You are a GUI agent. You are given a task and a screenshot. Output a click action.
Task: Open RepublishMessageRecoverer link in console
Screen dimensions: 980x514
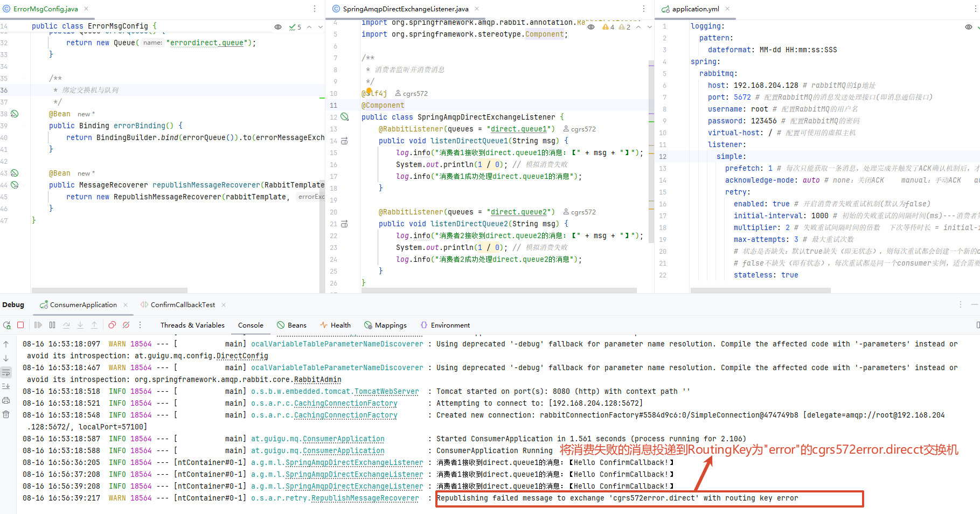[365, 498]
